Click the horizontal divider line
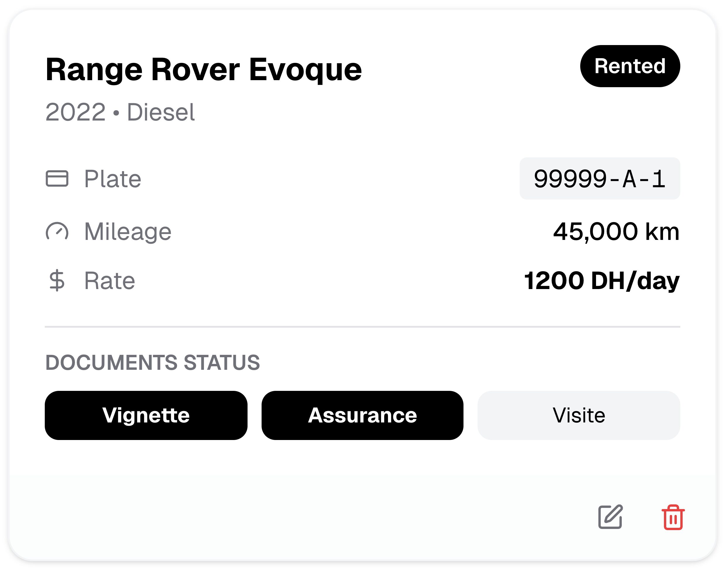The width and height of the screenshot is (728, 574). (x=362, y=326)
